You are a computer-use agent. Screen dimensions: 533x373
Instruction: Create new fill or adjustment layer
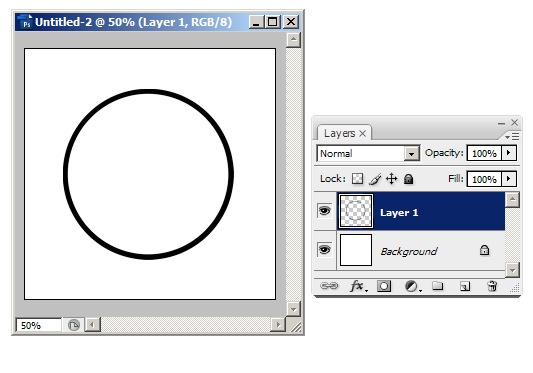click(412, 286)
